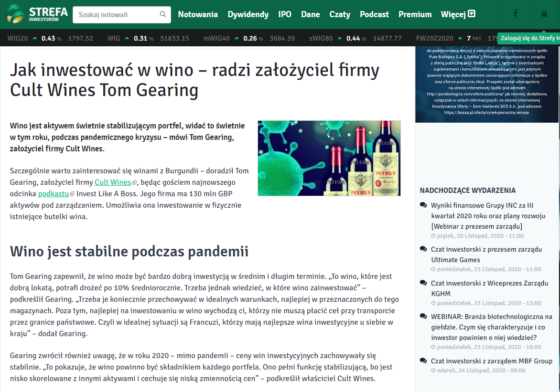This screenshot has width=560, height=392.
Task: Open WEBINAR Branża biotechnologiczna event
Action: click(491, 327)
